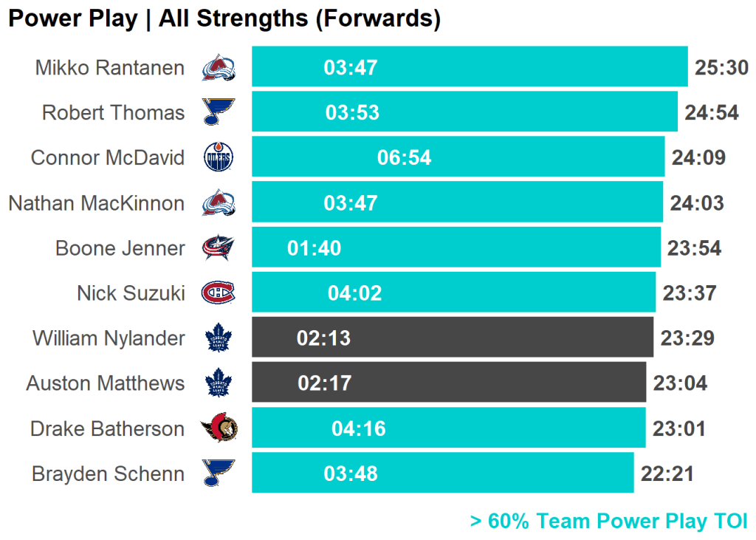Click the 22:21 total for Brayden Schenn
Viewport: 756px width, 540px height.
click(667, 474)
